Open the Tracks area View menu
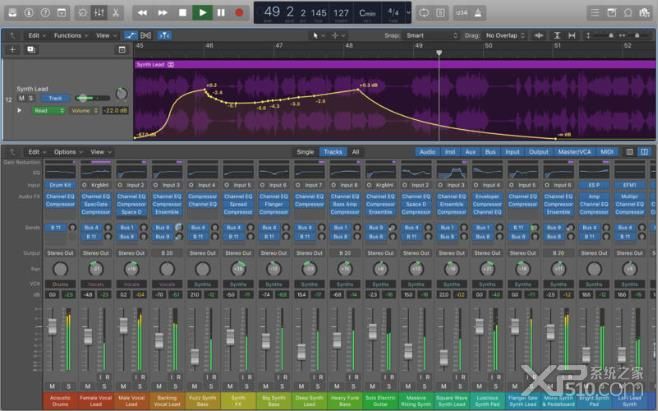658x411 pixels. point(106,36)
